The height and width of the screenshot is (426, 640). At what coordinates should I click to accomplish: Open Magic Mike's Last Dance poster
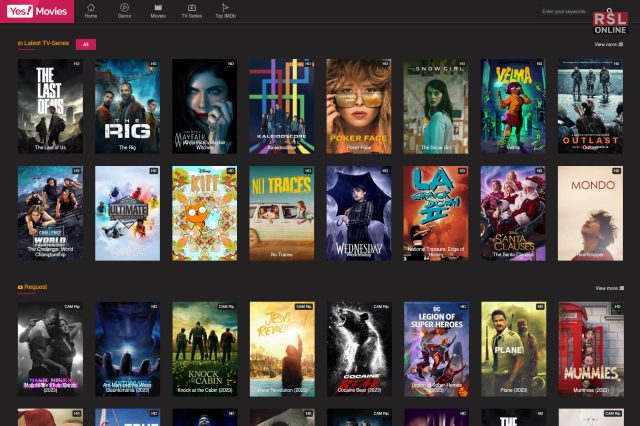coord(50,349)
